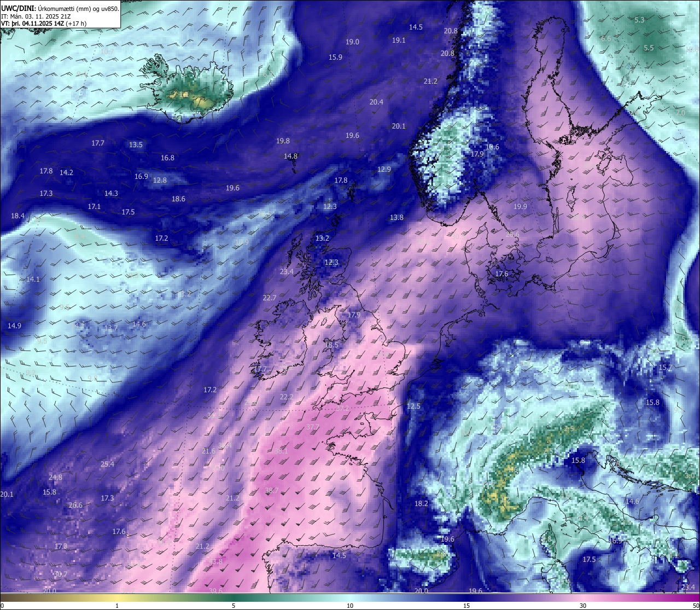Click the color scale label 0

2,606
